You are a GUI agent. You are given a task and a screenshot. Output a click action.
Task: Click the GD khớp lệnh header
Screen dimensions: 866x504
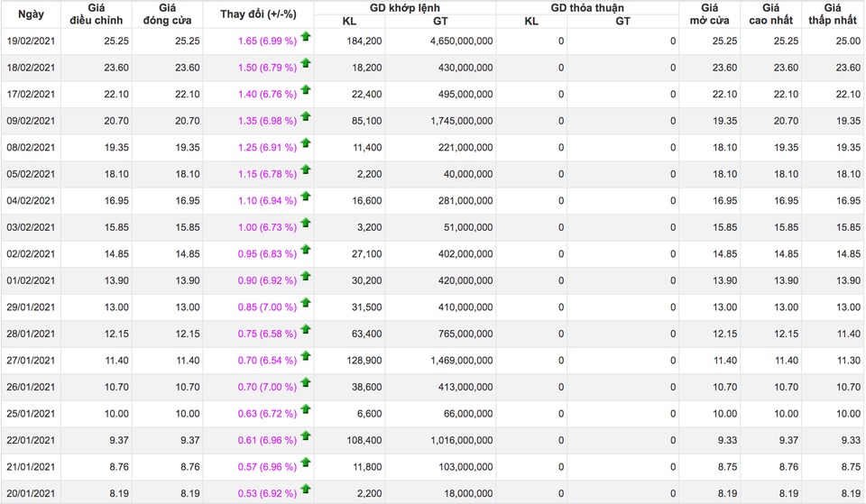[x=405, y=8]
